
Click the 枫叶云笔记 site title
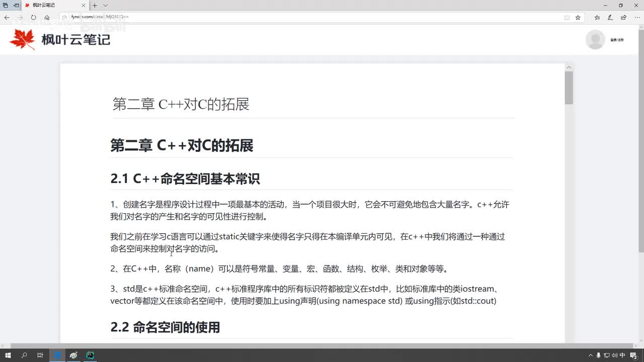[75, 39]
